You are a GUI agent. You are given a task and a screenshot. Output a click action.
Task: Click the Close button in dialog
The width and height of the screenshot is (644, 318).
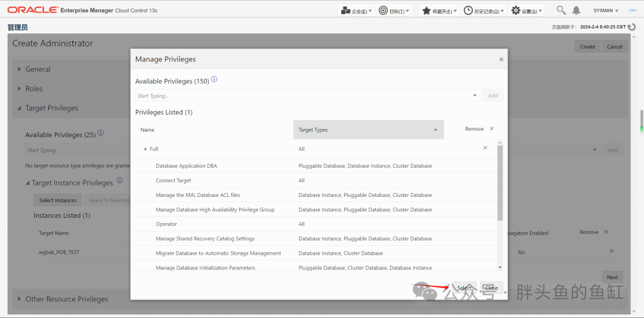pos(491,288)
